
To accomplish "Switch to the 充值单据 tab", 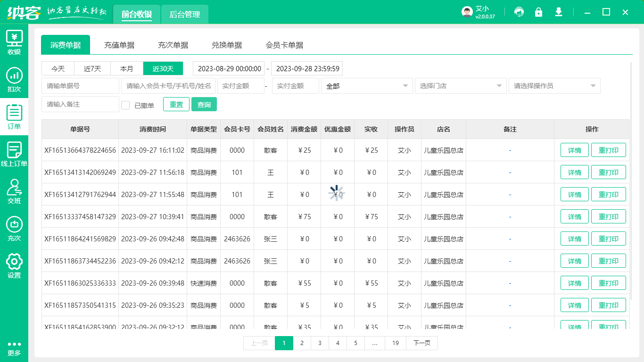I will tap(119, 45).
